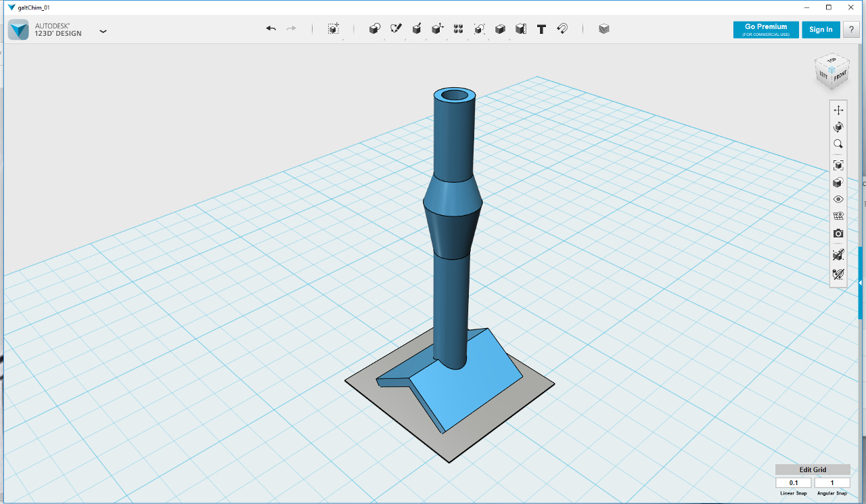This screenshot has width=866, height=504.
Task: Open the Pattern tool
Action: tap(458, 29)
